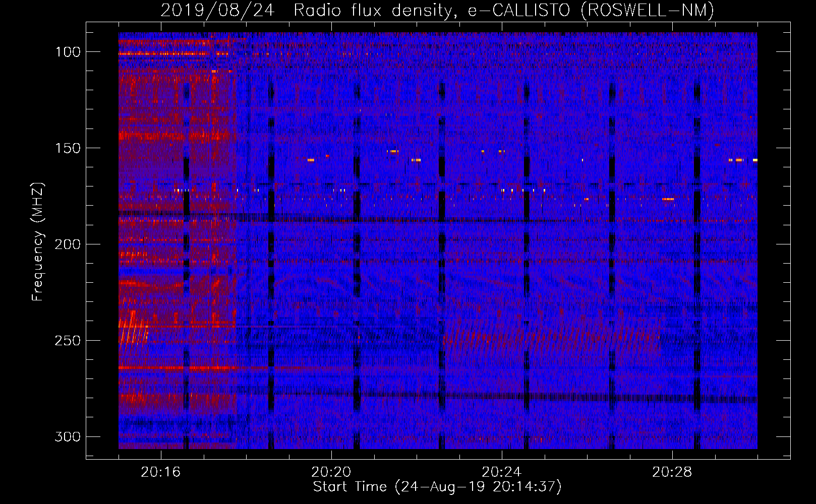Select the 'Frequency (MHZ)' vertical axis label

coord(38,242)
